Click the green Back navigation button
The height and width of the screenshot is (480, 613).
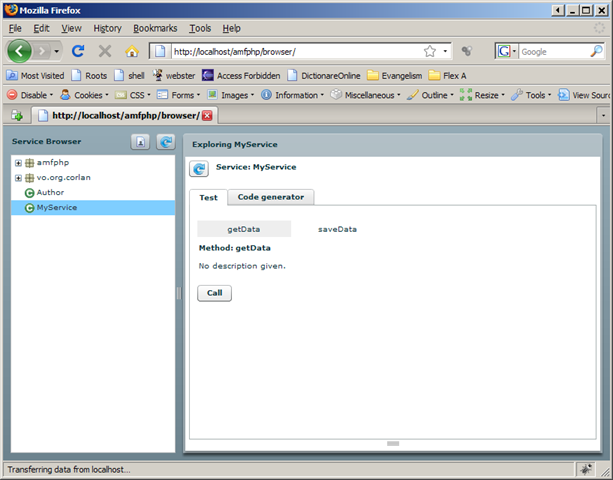click(x=19, y=51)
